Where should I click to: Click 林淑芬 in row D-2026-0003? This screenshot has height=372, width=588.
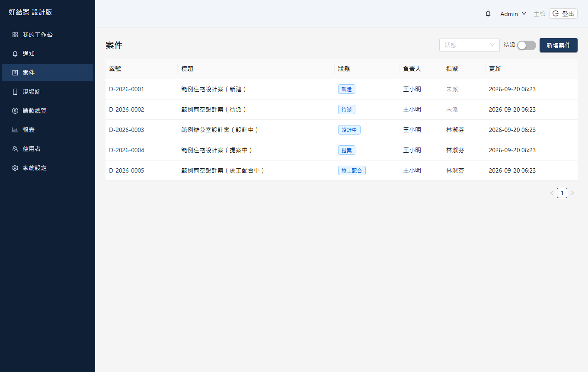click(455, 130)
